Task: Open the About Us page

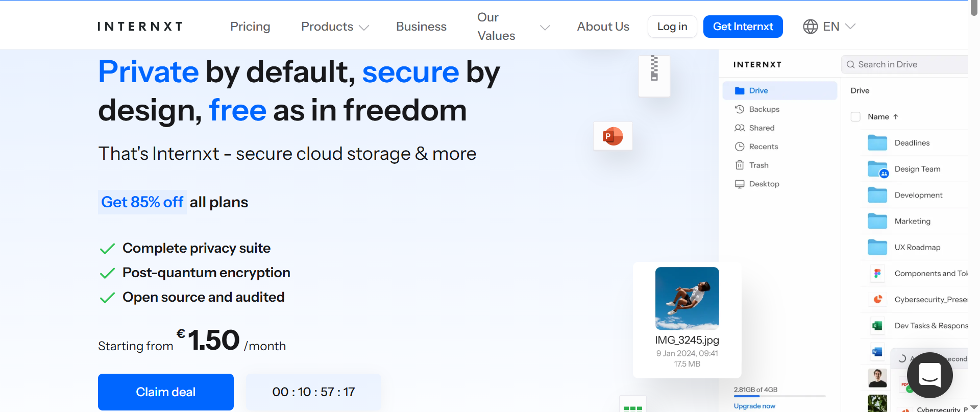Action: click(603, 27)
